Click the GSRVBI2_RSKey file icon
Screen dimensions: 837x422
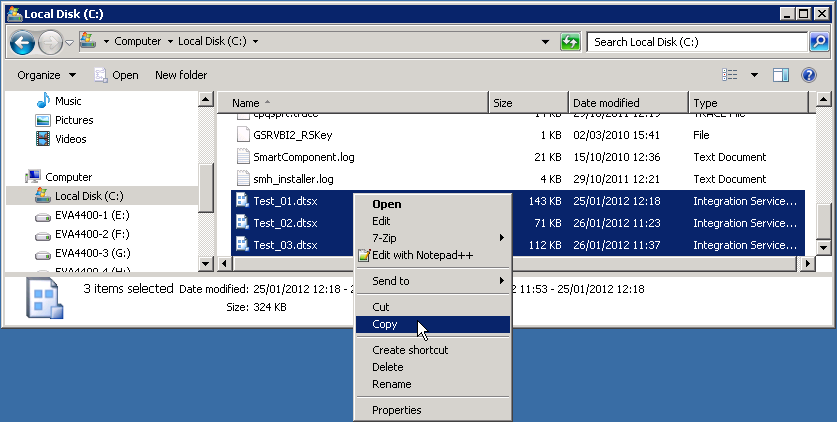[243, 134]
